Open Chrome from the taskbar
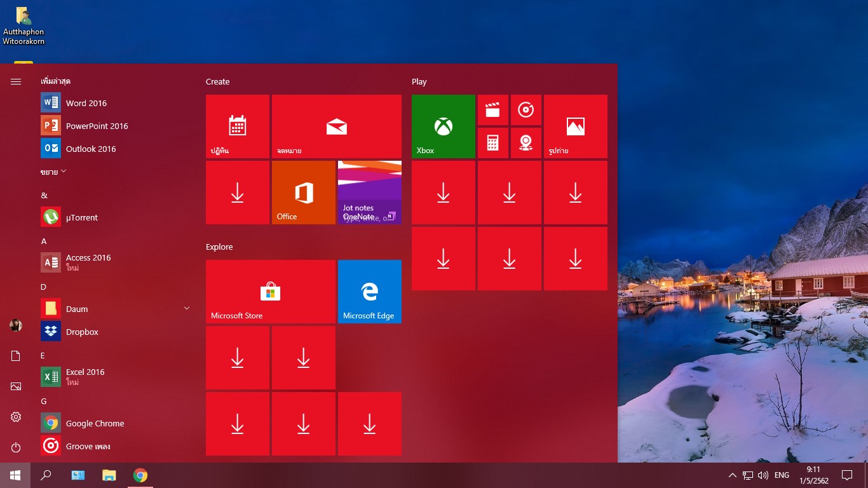Screen dimensions: 868x488 click(140, 475)
